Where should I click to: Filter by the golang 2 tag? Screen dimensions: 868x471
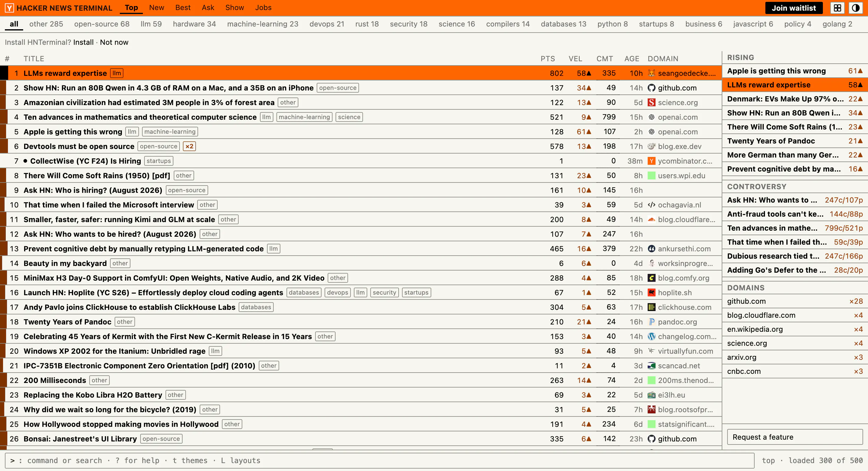[x=837, y=24]
